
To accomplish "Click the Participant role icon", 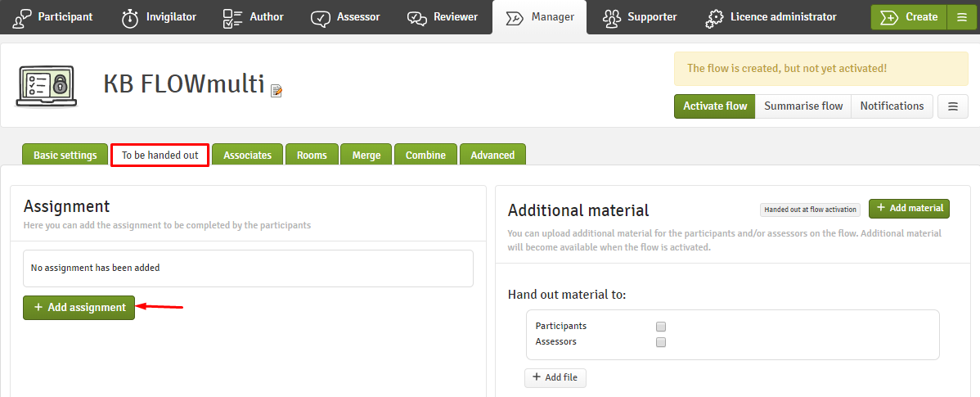I will pyautogui.click(x=22, y=17).
